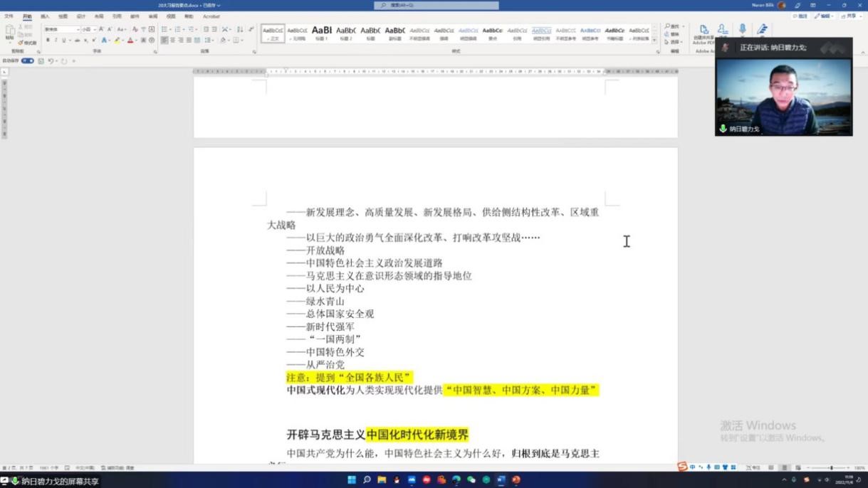The width and height of the screenshot is (868, 488).
Task: Click the bullet list icon
Action: click(x=164, y=29)
